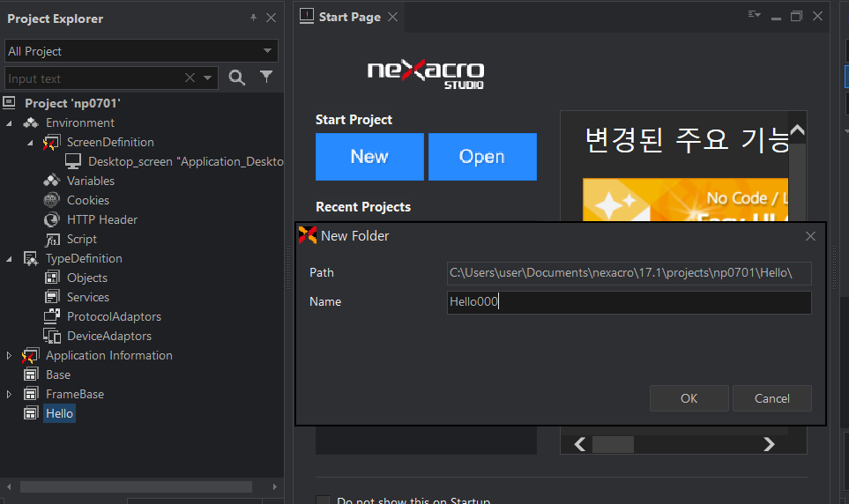Click the Project Explorer horizontal scrollbar thumb

[x=136, y=486]
